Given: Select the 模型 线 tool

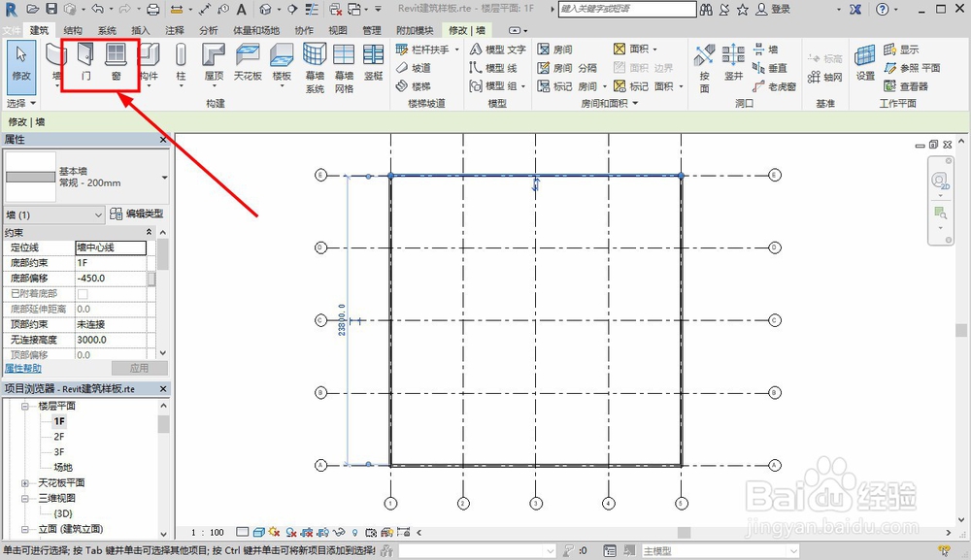Looking at the screenshot, I should coord(493,67).
